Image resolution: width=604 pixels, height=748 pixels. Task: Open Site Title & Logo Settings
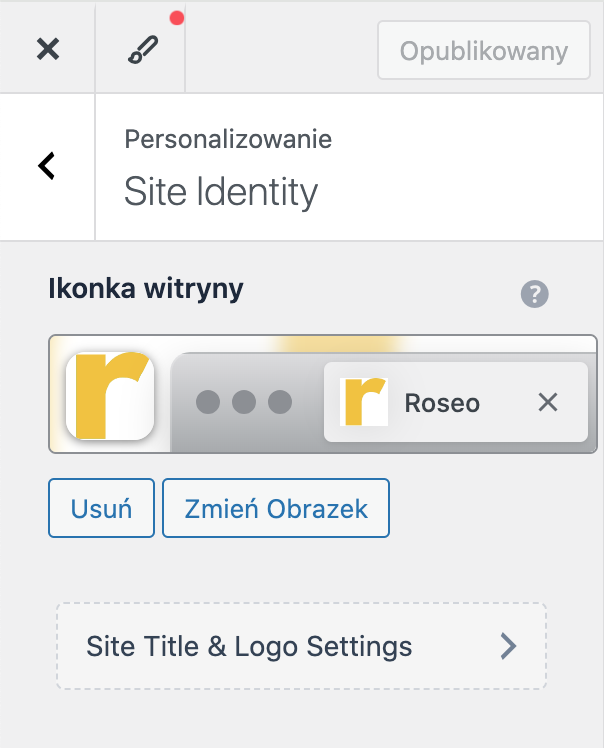(250, 646)
